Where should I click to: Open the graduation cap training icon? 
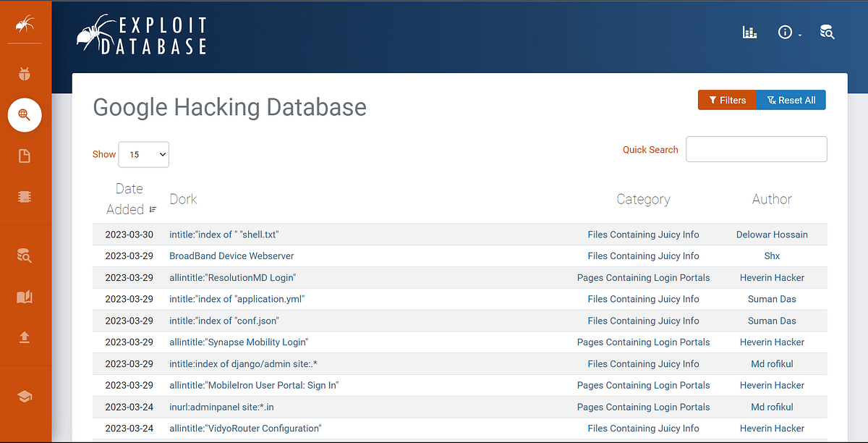pyautogui.click(x=25, y=396)
